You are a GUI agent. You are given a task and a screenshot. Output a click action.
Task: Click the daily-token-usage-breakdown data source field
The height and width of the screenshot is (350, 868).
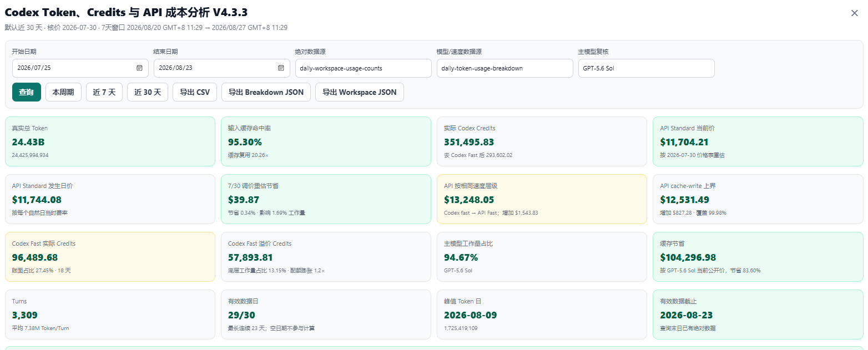pos(505,68)
